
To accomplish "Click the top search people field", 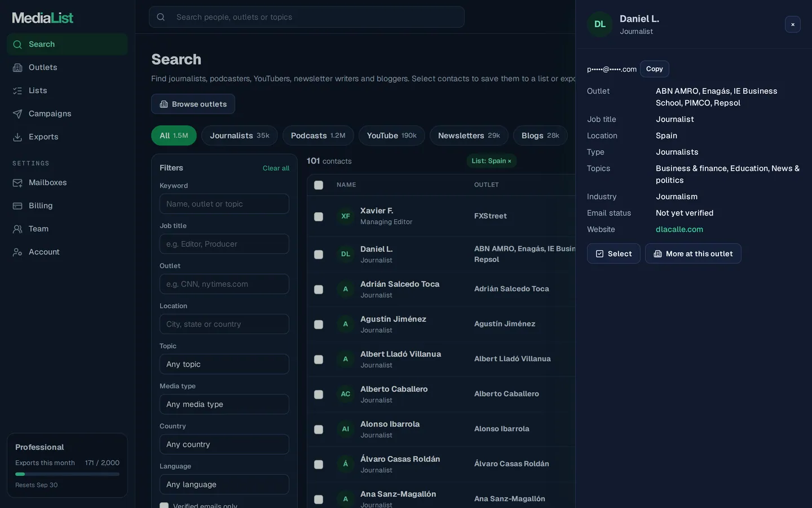I will click(307, 17).
